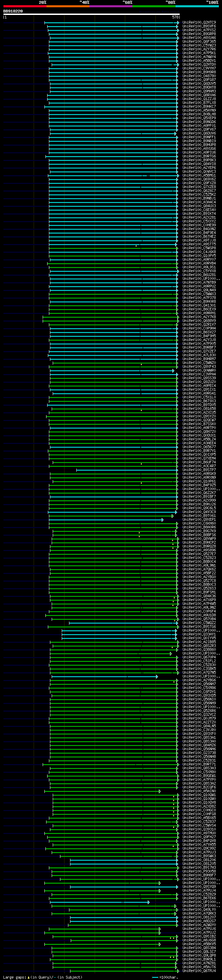Image resolution: width=222 pixels, height=980 pixels.
Task: Select the UniRef100_Q9SYQ9 label
Action: tap(199, 886)
